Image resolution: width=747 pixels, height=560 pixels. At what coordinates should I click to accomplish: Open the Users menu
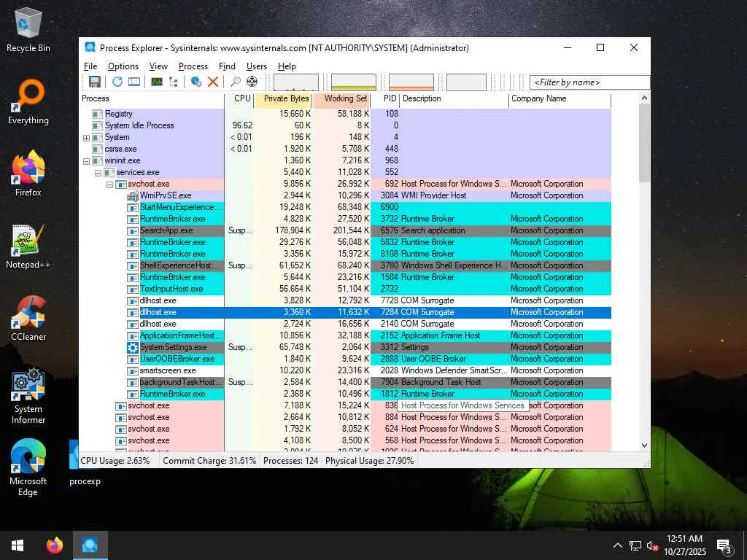tap(256, 66)
